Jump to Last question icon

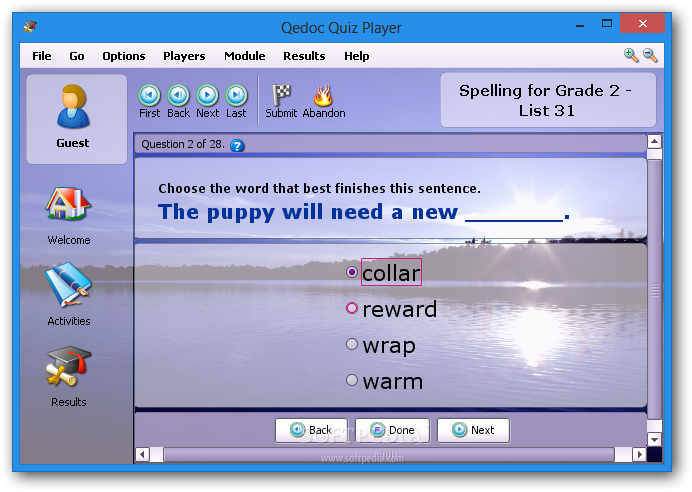click(x=236, y=95)
